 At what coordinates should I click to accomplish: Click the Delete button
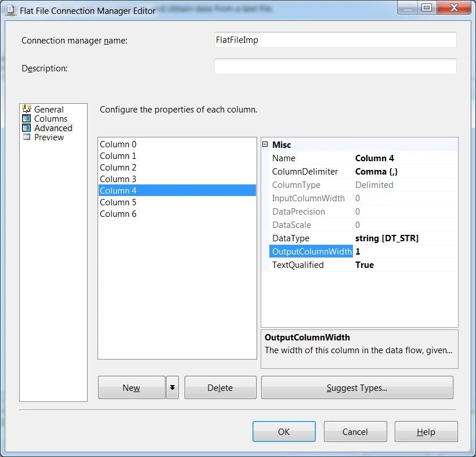[220, 387]
